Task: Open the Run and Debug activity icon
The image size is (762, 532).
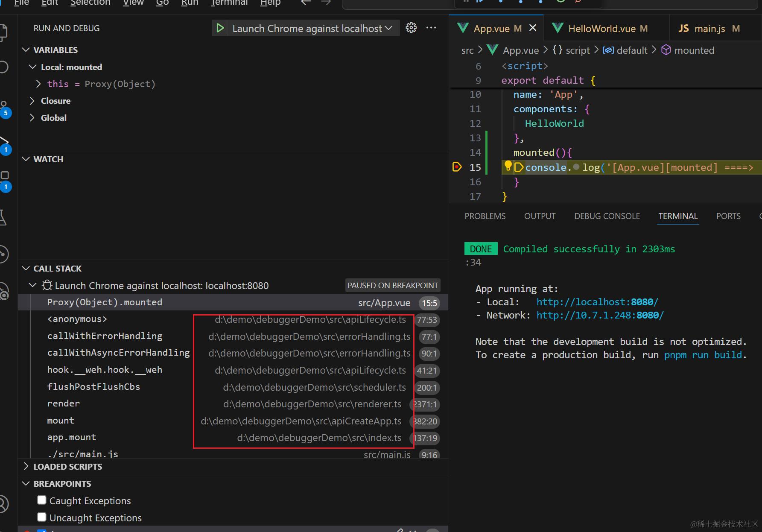Action: point(4,145)
